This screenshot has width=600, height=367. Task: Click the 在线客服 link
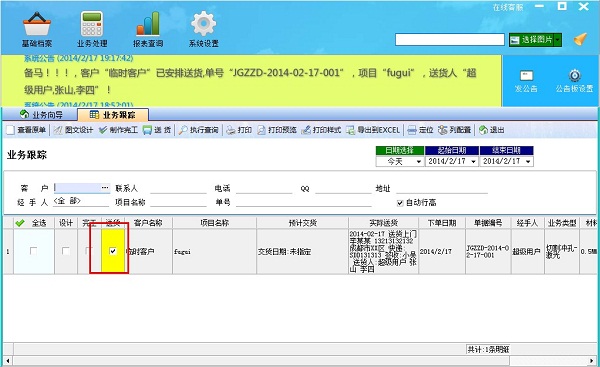pos(508,7)
